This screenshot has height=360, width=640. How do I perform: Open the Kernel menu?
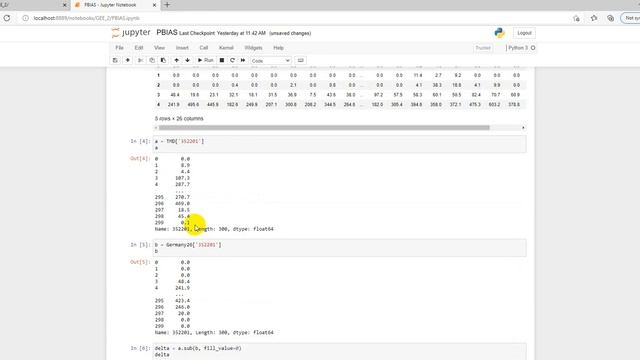pyautogui.click(x=226, y=48)
